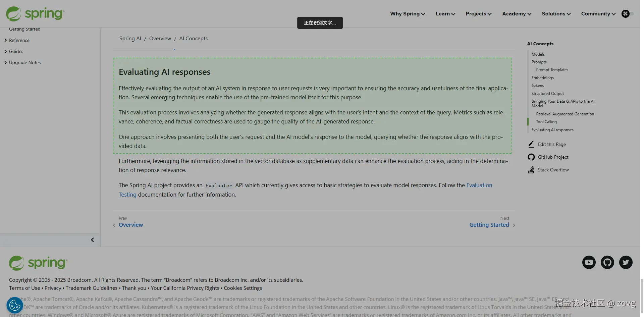644x317 pixels.
Task: Click the Spring logo in the footer
Action: click(x=38, y=263)
